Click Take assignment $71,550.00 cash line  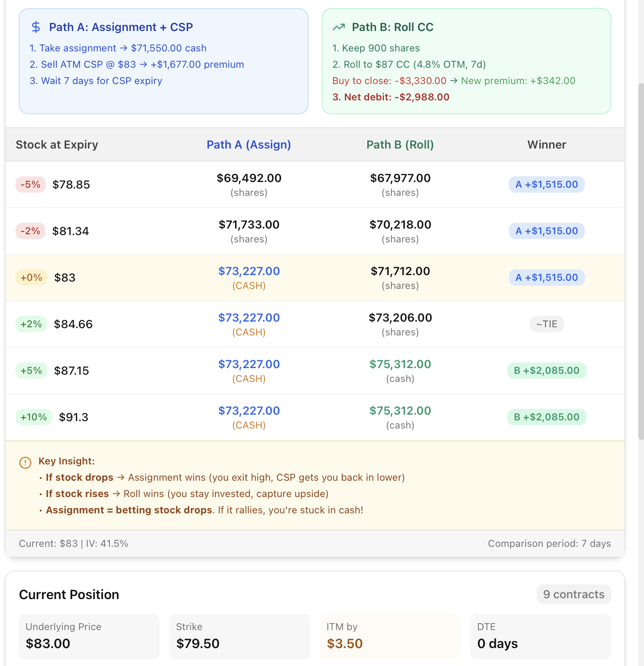[x=118, y=48]
